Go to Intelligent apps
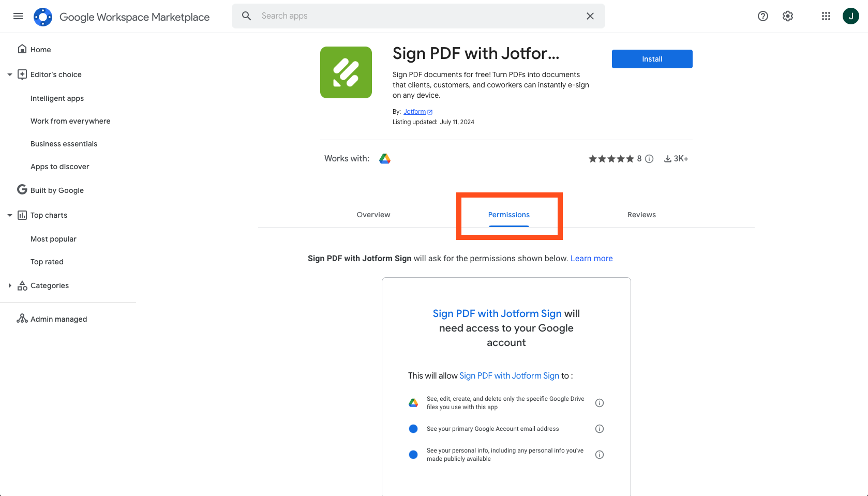This screenshot has height=496, width=868. pos(57,98)
